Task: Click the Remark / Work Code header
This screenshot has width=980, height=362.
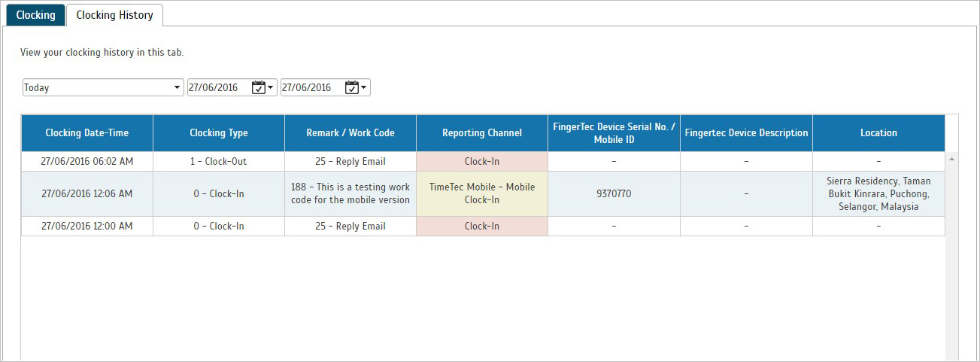Action: pos(350,133)
